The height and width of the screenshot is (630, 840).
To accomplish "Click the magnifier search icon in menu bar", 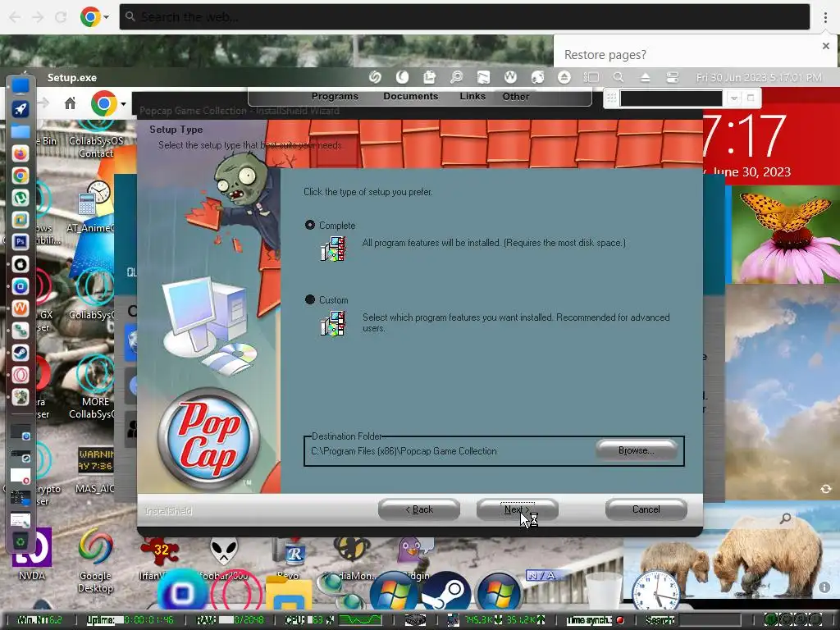I will [x=619, y=78].
